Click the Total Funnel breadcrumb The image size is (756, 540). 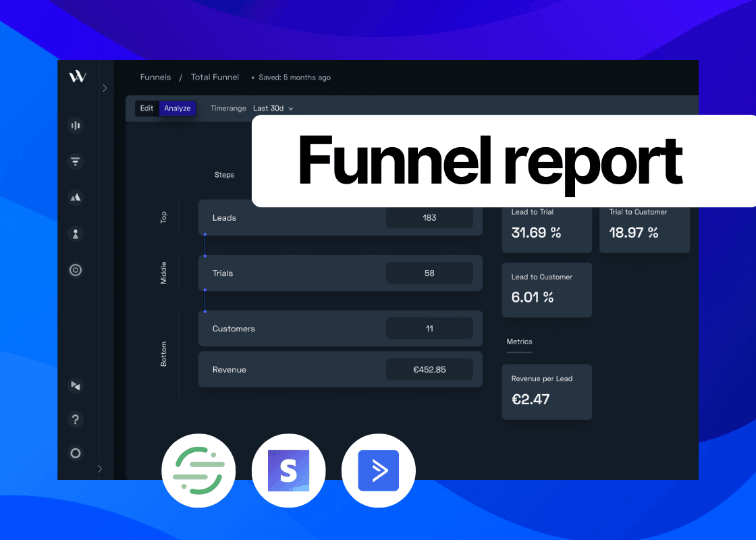(x=215, y=77)
